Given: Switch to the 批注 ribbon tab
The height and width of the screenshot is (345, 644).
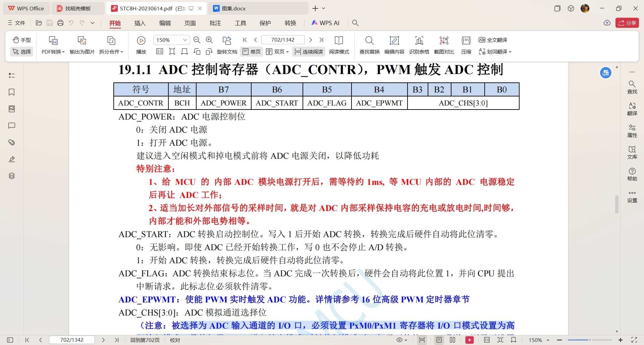Looking at the screenshot, I should [215, 23].
